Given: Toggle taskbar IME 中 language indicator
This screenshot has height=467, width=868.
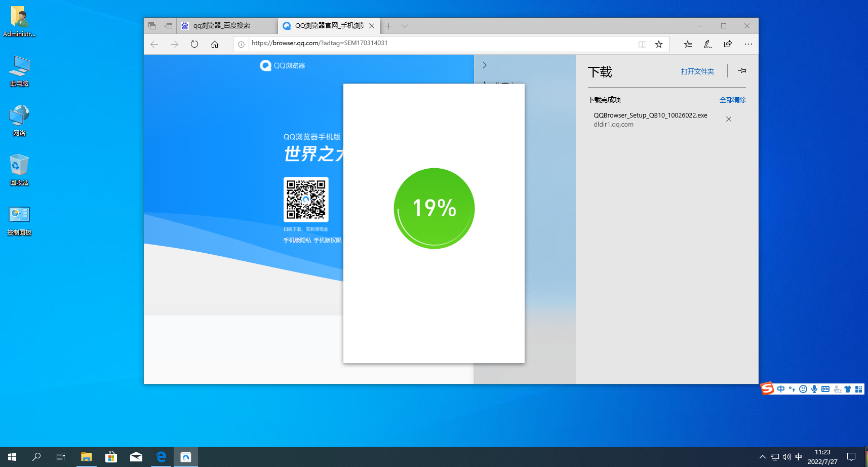Looking at the screenshot, I should (x=799, y=457).
